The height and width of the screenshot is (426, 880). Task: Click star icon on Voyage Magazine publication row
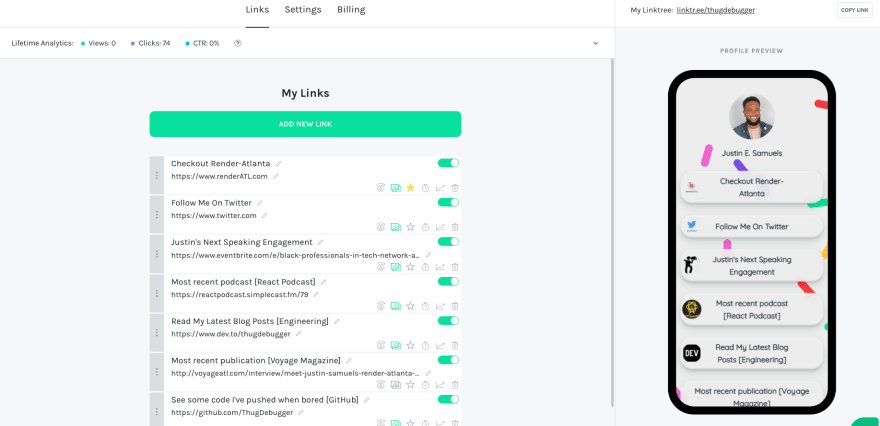pyautogui.click(x=410, y=384)
